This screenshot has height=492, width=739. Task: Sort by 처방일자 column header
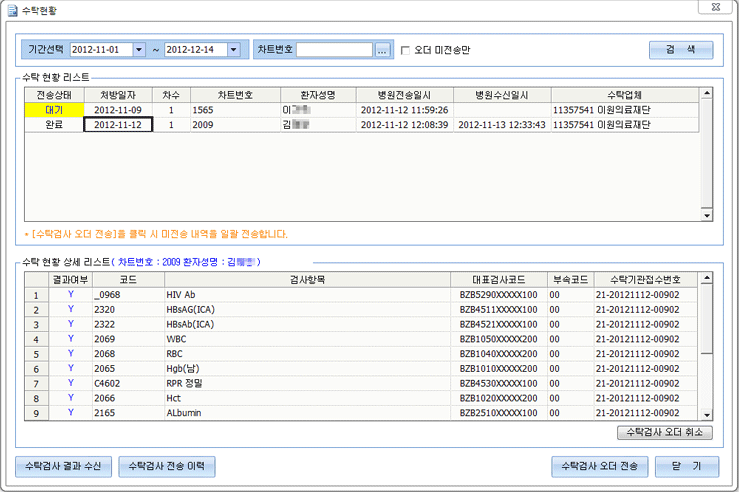(117, 94)
